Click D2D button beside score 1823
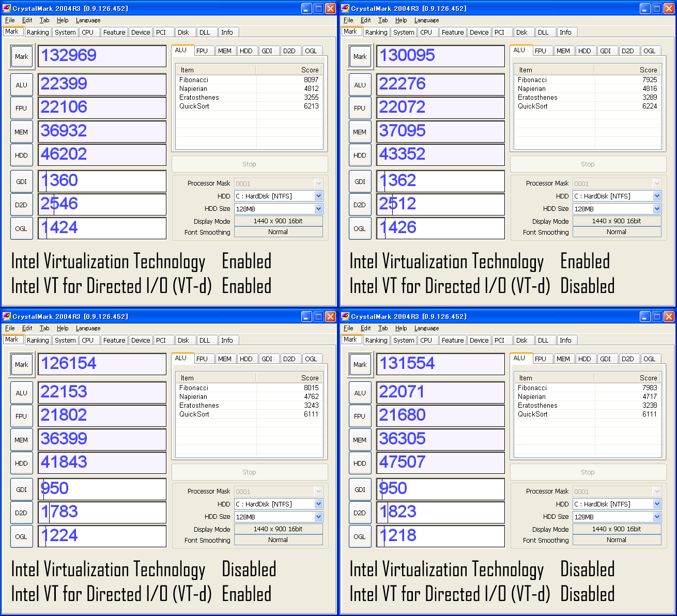 coord(360,513)
